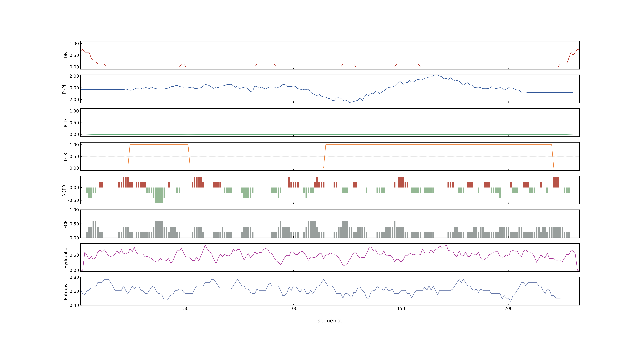Select the x-axis tick label 200

[x=509, y=309]
